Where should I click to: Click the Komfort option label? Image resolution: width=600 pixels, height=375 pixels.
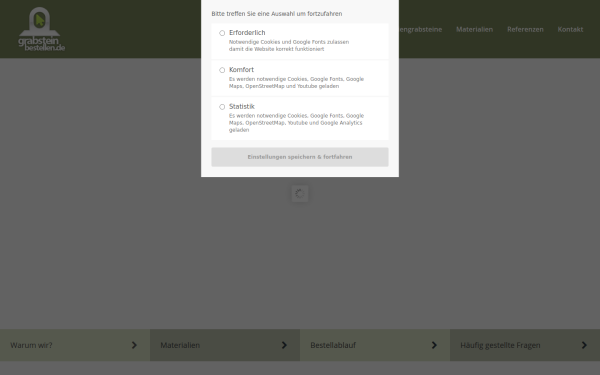coord(241,70)
